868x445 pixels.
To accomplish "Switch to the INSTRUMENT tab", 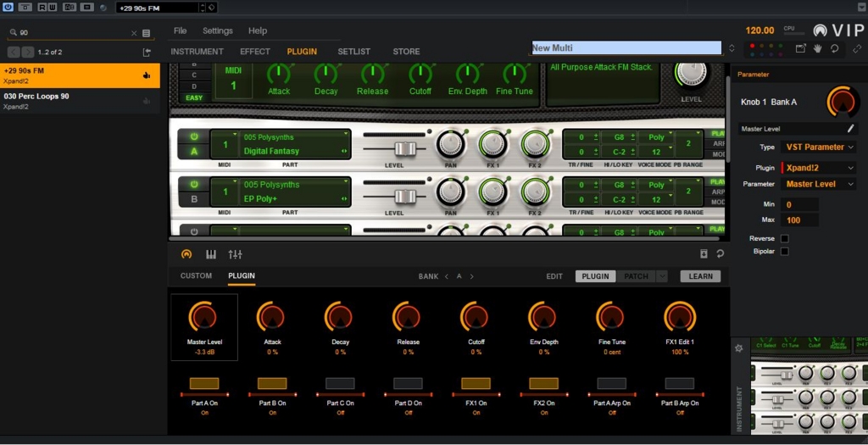I will (x=197, y=52).
